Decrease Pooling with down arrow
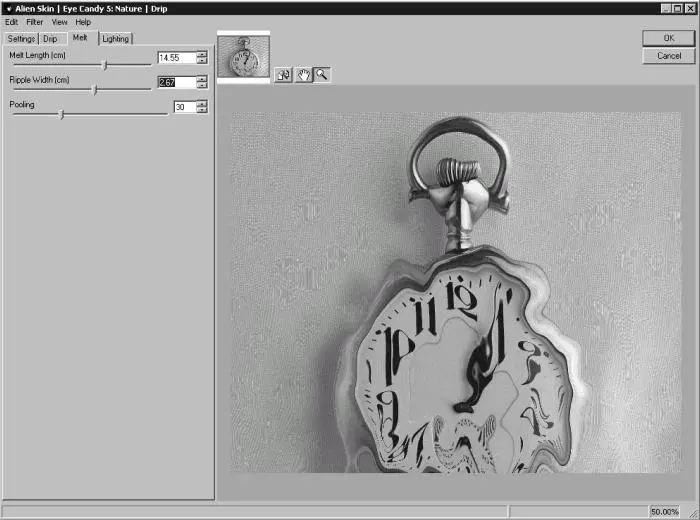Image resolution: width=700 pixels, height=520 pixels. point(202,110)
